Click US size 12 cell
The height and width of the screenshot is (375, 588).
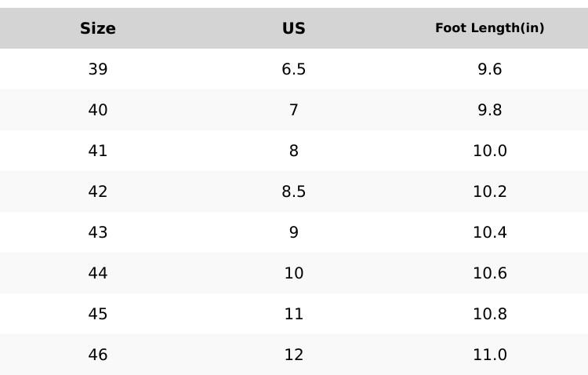click(294, 355)
